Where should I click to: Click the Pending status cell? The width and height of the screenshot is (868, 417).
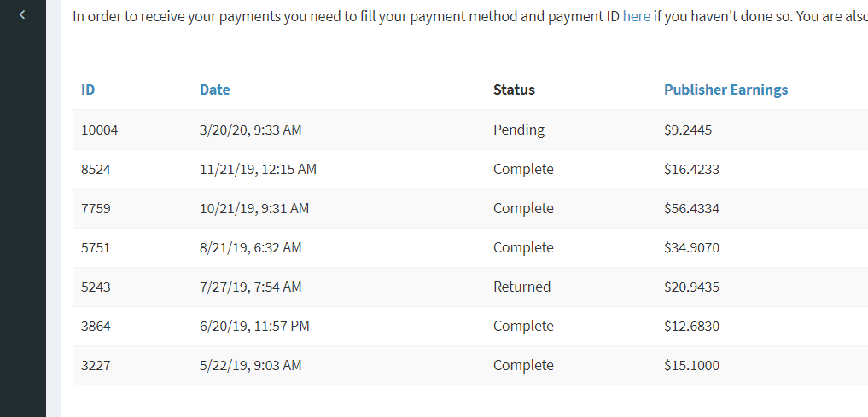click(518, 130)
